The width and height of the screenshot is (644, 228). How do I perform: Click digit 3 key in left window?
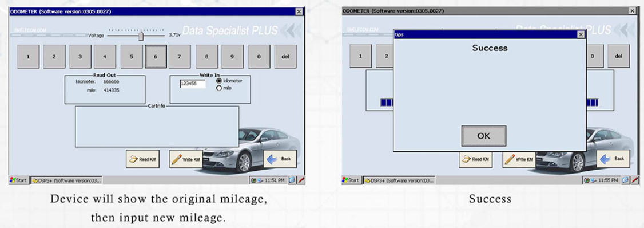(x=80, y=56)
